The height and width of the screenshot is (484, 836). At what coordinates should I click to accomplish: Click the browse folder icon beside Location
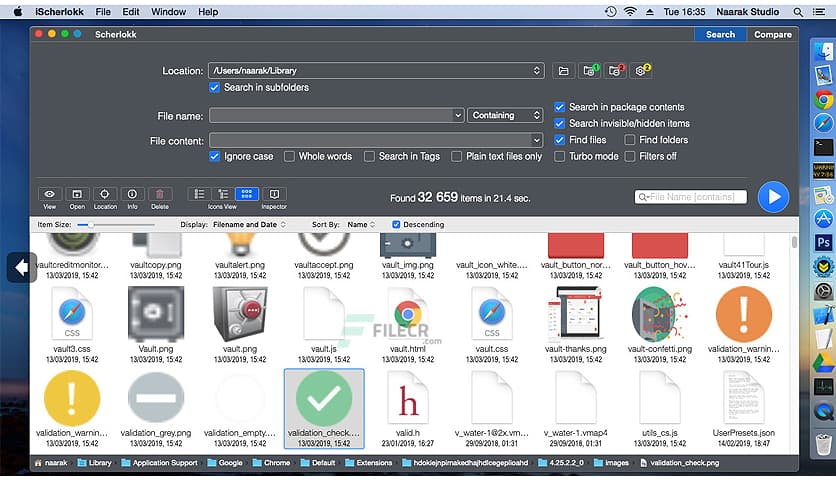click(x=564, y=71)
